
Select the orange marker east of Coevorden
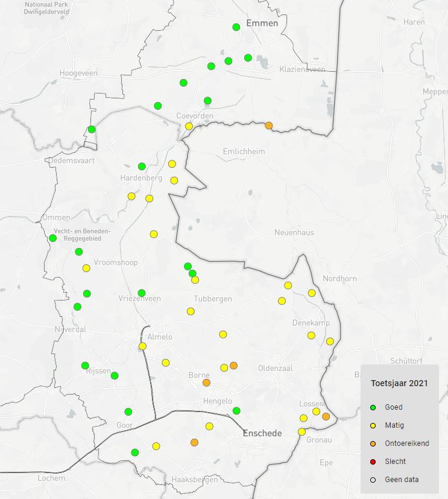coord(269,126)
